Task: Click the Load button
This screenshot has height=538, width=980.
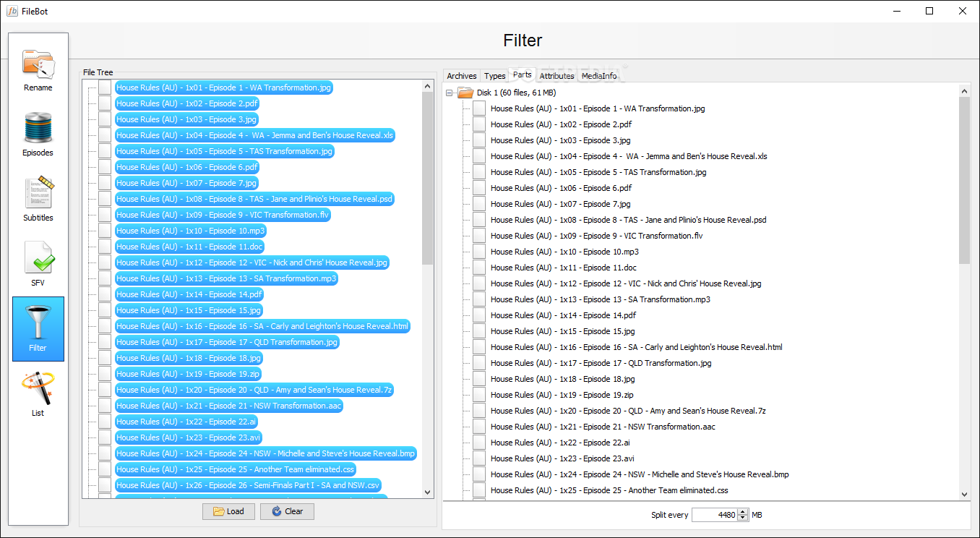Action: [x=228, y=511]
